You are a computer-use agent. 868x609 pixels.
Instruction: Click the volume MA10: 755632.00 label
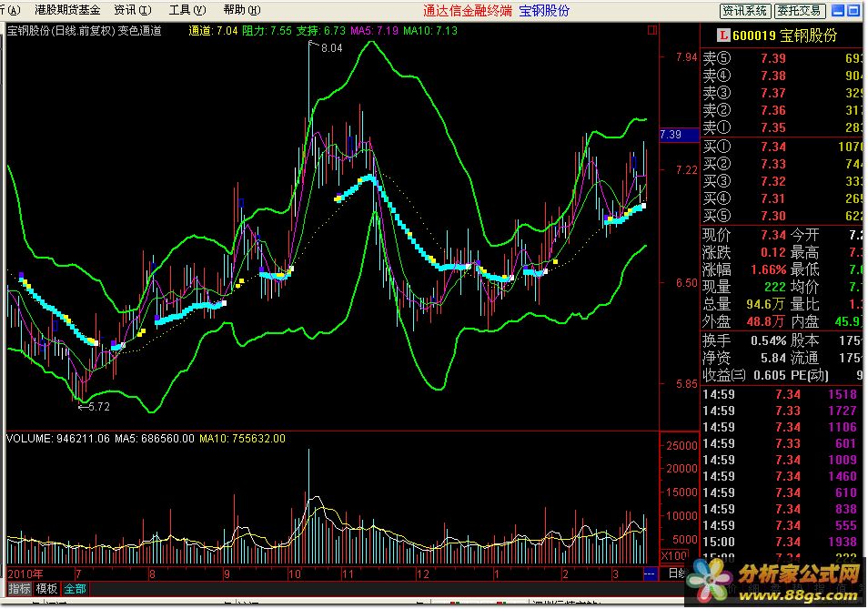click(242, 439)
